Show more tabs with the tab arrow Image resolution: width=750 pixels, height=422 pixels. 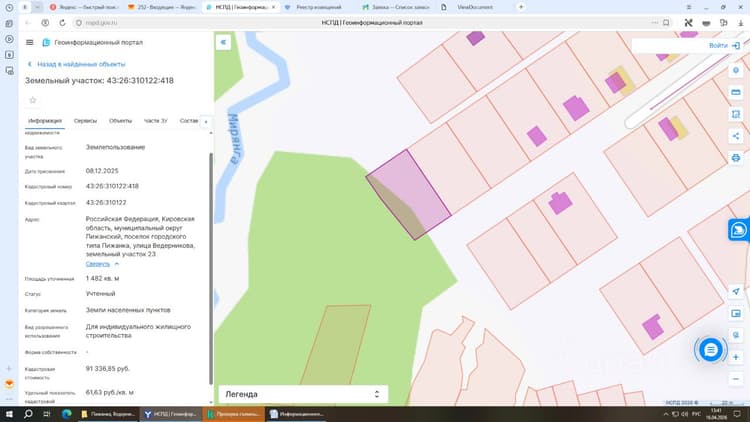206,122
